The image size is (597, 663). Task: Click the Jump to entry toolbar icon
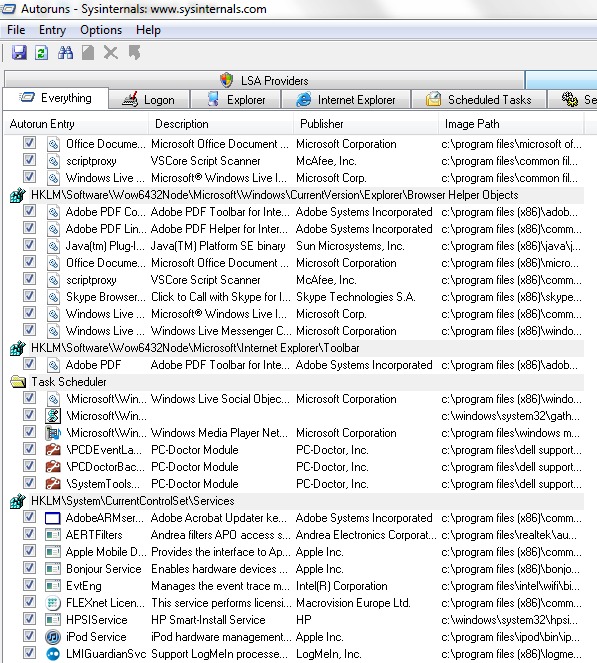pyautogui.click(x=134, y=53)
